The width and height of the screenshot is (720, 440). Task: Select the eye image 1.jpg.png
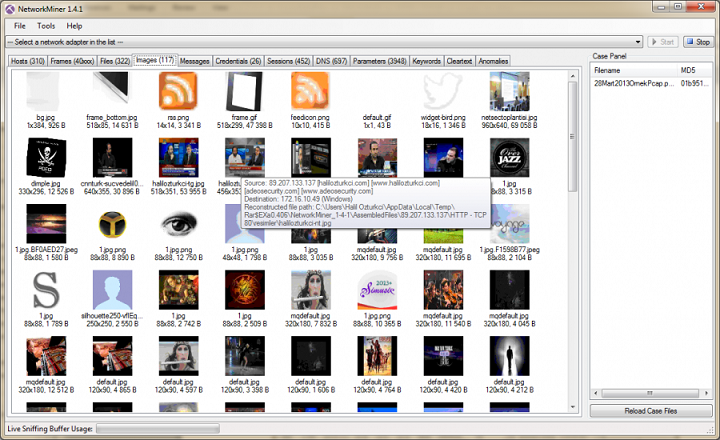click(178, 224)
